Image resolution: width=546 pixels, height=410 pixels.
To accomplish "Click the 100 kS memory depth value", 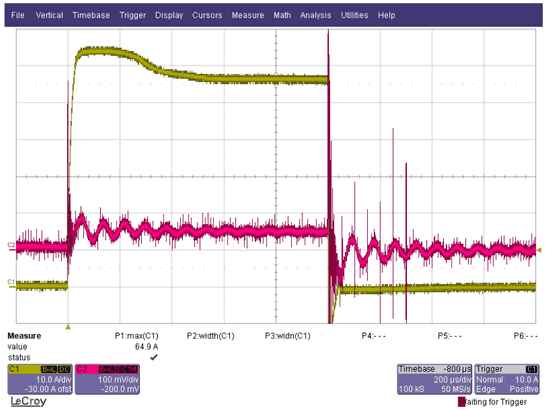I will click(x=411, y=389).
